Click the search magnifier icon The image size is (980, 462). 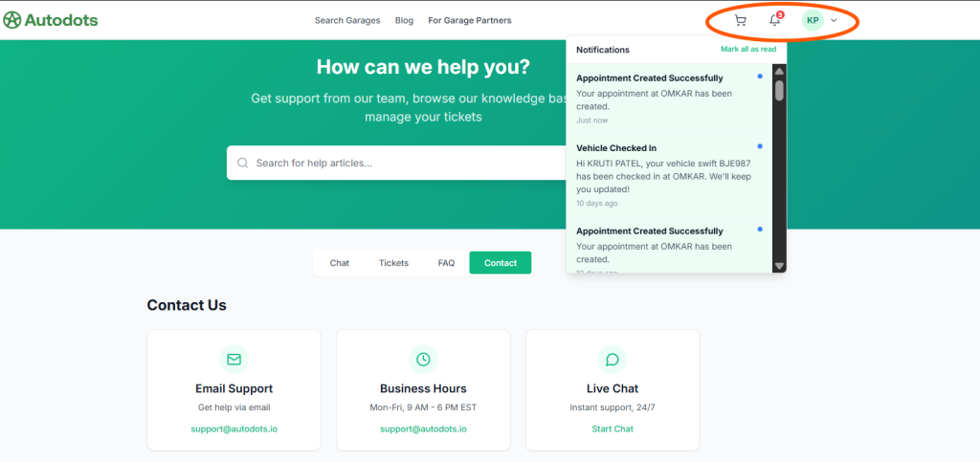[x=243, y=163]
